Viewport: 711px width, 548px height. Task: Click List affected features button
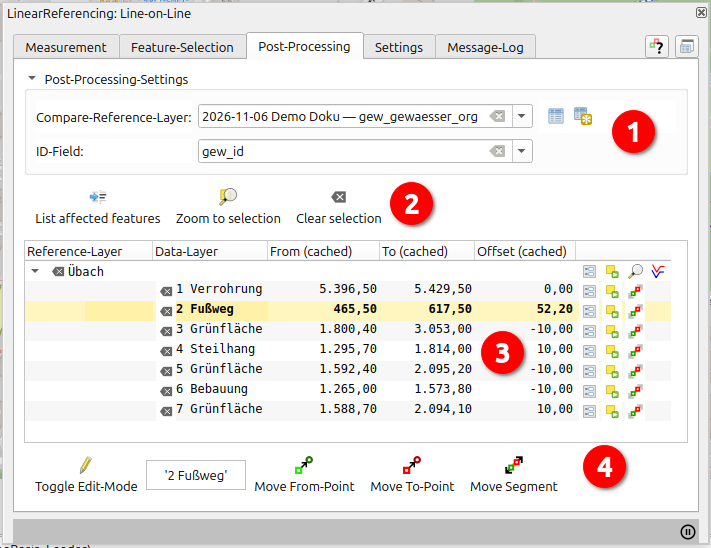click(98, 207)
